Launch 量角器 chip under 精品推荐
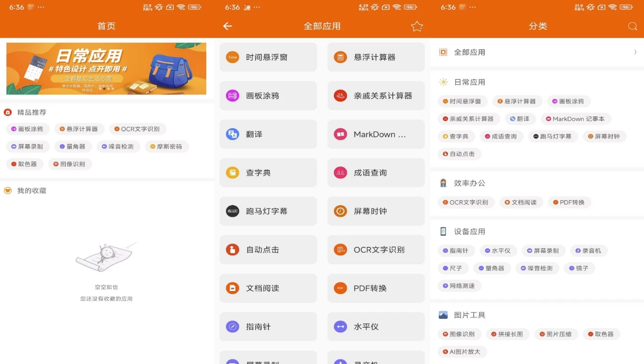 72,147
